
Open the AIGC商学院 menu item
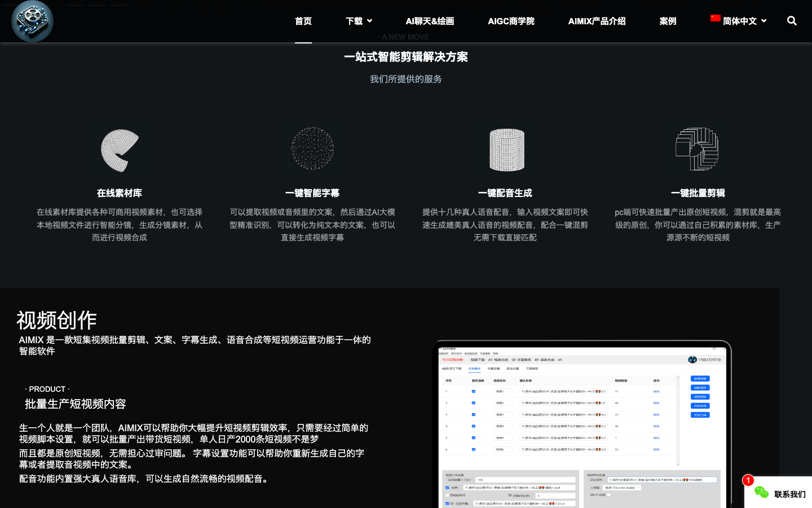click(511, 21)
